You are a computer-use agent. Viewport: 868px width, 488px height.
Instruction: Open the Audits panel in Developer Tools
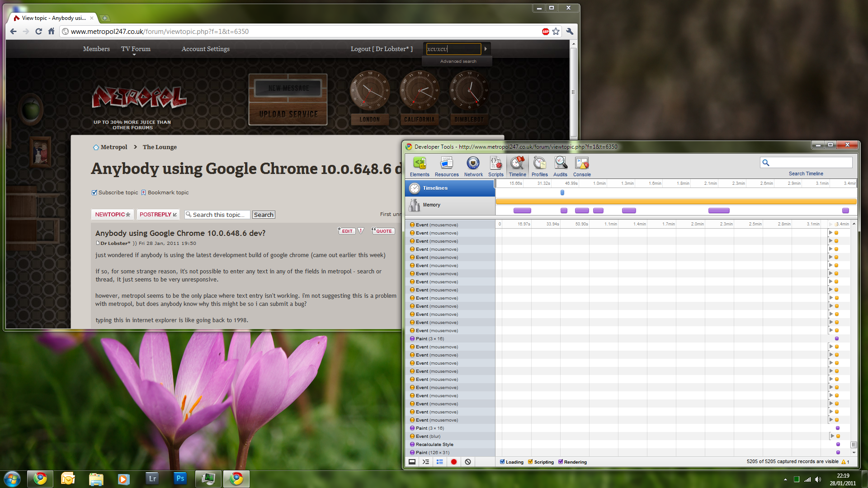[560, 166]
